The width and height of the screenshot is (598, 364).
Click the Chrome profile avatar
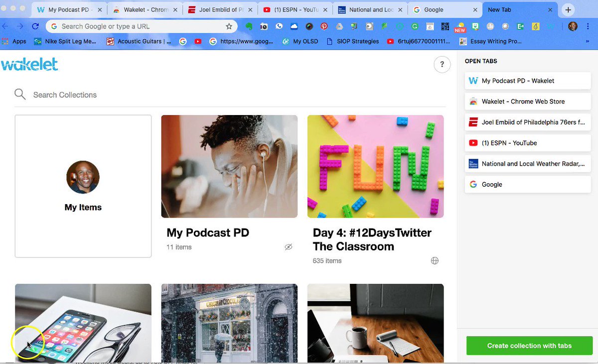pos(573,26)
